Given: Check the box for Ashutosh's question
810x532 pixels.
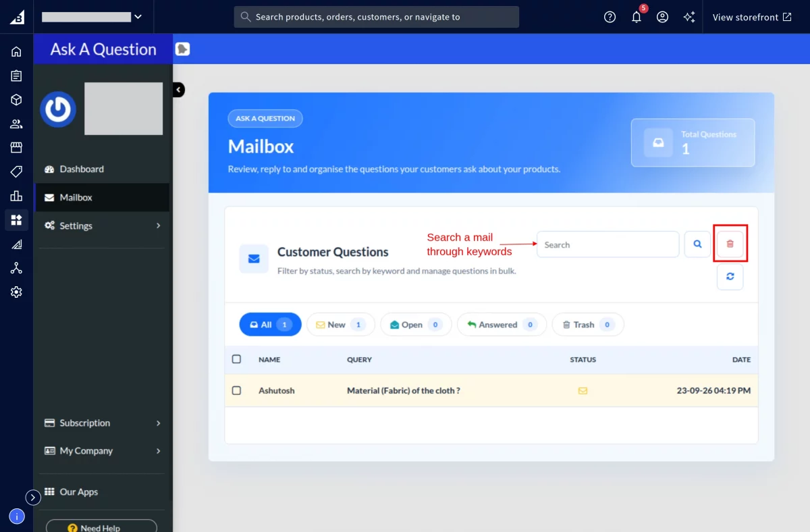Looking at the screenshot, I should tap(236, 390).
